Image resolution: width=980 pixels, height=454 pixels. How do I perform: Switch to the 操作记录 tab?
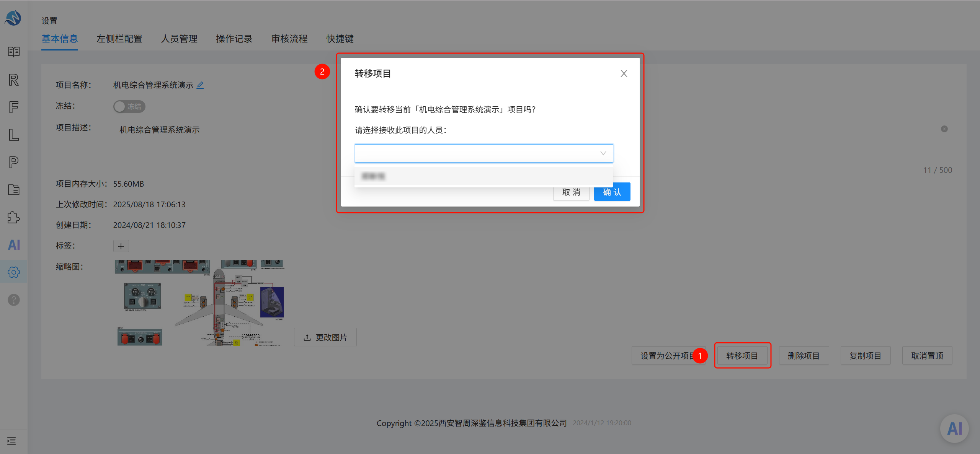coord(234,39)
